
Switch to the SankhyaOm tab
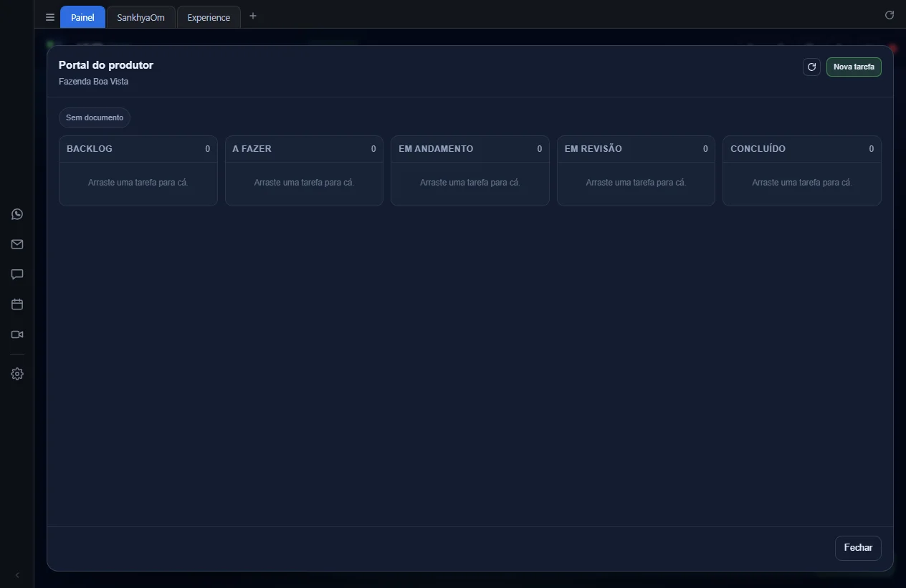click(x=140, y=17)
